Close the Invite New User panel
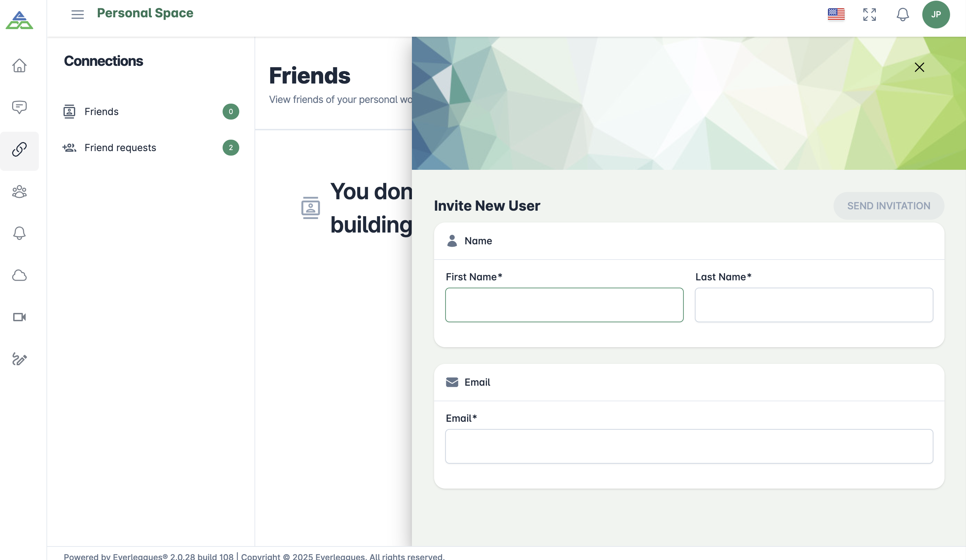966x560 pixels. pyautogui.click(x=919, y=68)
